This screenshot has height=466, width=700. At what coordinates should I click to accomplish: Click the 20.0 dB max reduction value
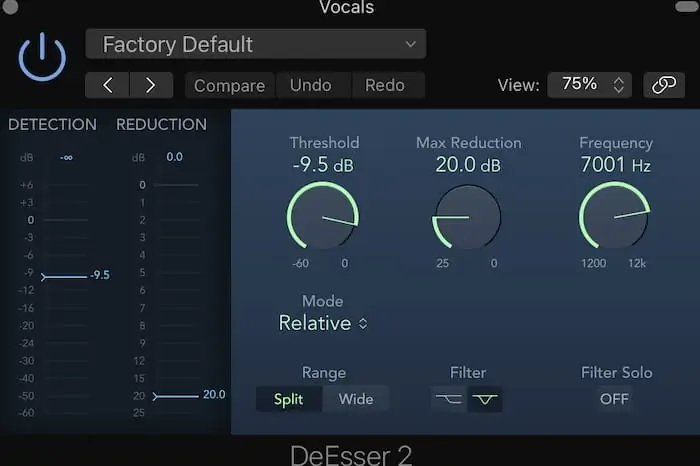click(468, 165)
